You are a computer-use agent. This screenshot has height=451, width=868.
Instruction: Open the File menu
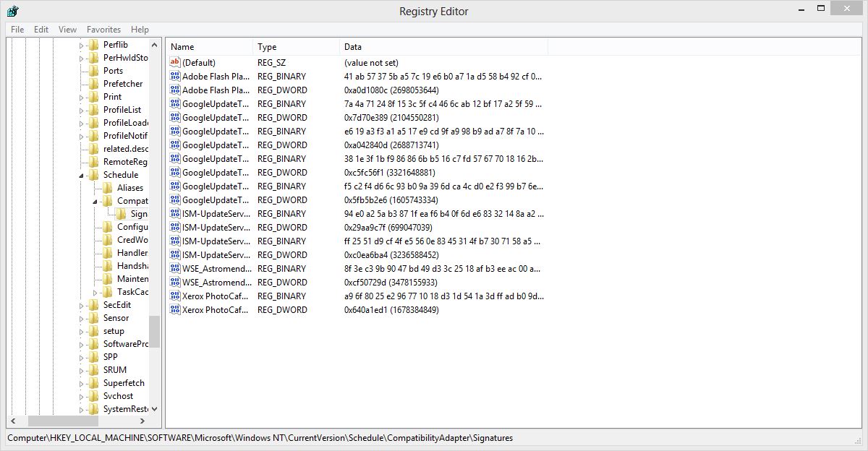[x=17, y=30]
